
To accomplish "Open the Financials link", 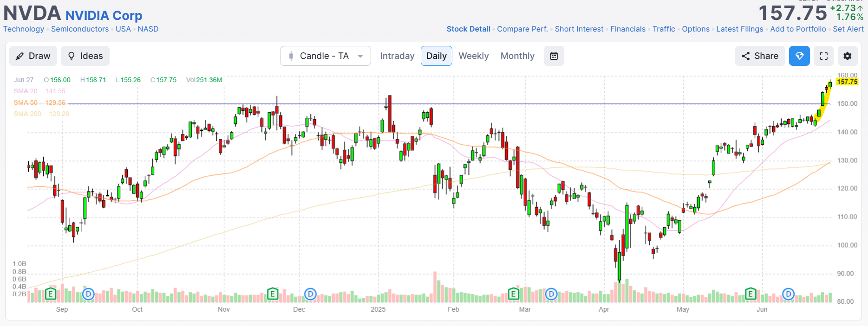I will 628,29.
